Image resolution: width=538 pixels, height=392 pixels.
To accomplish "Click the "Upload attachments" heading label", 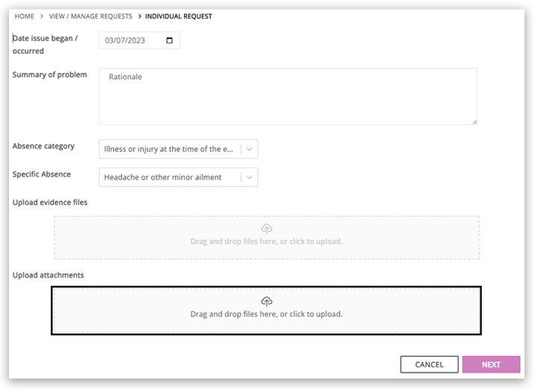I will click(48, 275).
